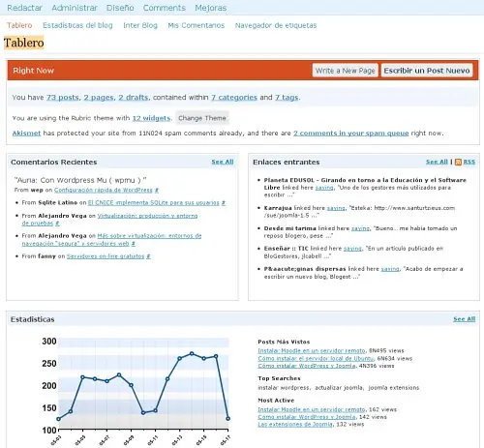Open the Diseño menu
484x448 pixels.
coord(120,8)
